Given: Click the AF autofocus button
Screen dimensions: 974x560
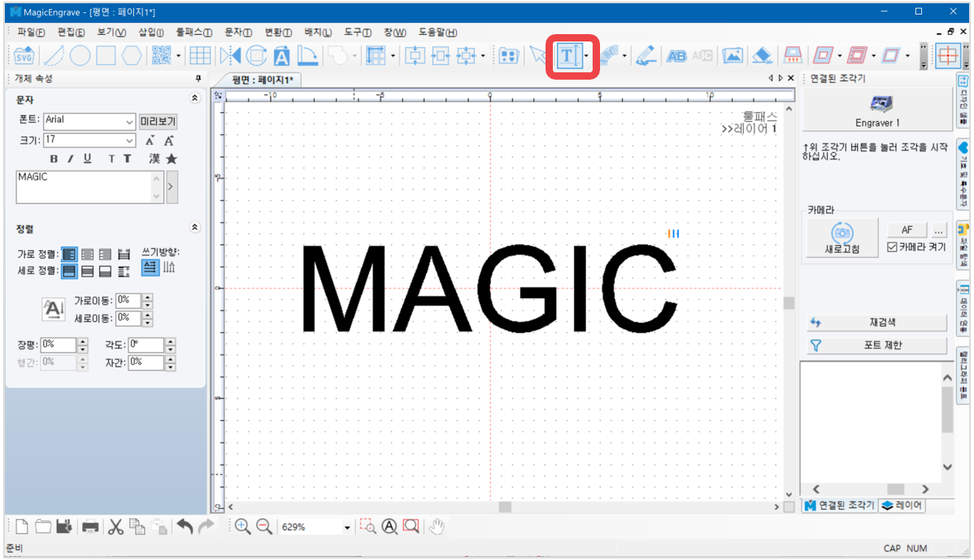Looking at the screenshot, I should click(x=907, y=230).
